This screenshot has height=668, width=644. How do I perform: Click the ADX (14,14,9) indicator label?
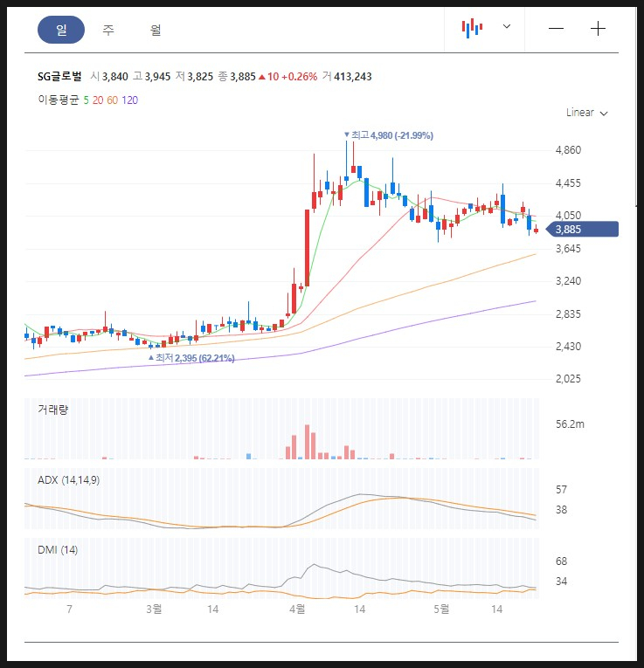click(x=68, y=480)
